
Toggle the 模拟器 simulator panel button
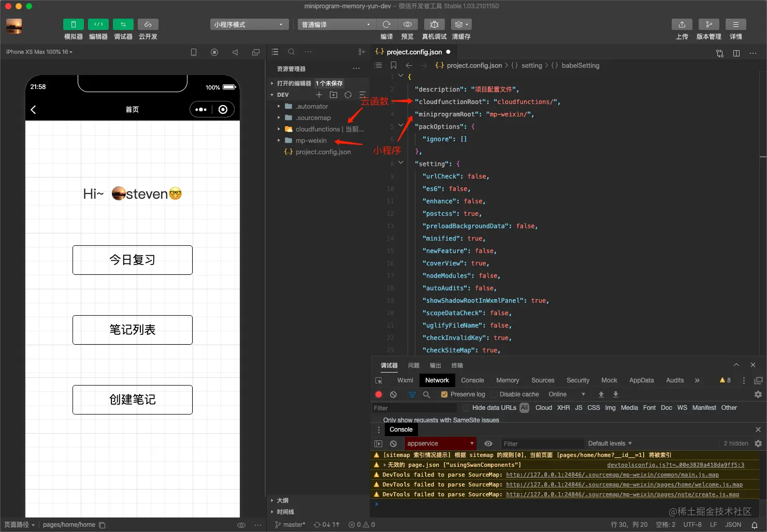74,24
